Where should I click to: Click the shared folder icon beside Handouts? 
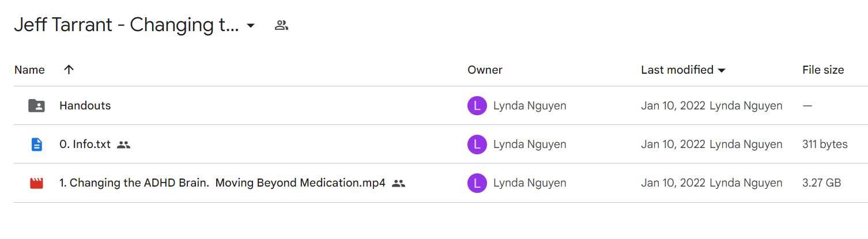point(36,106)
